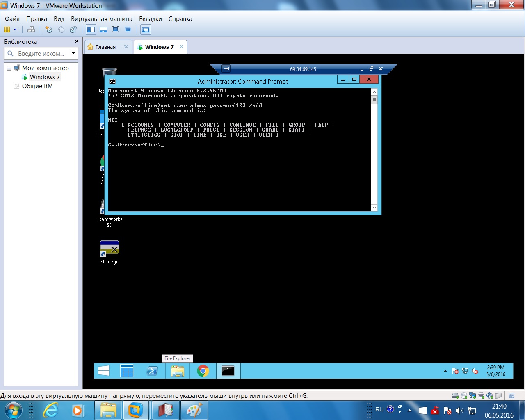Viewport: 525px width, 420px height.
Task: Maximize the Administrator: Command Prompt window
Action: (354, 79)
